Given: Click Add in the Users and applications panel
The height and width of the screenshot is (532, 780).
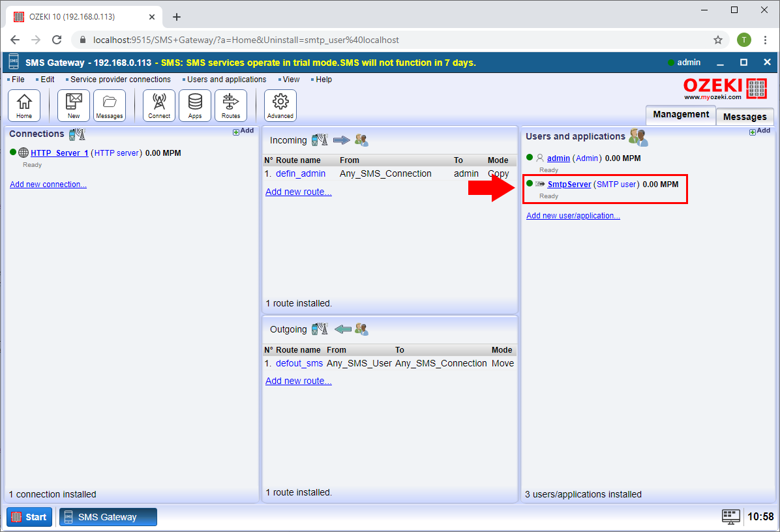Looking at the screenshot, I should 760,130.
